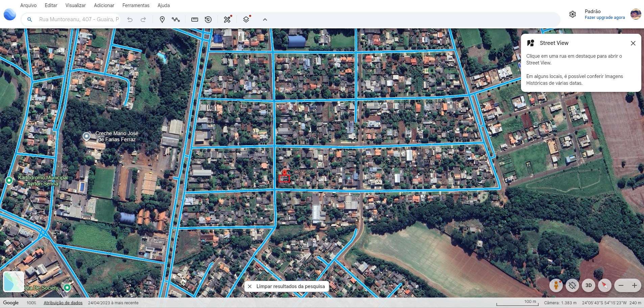Open the ruler measure tool
This screenshot has width=644, height=308.
(195, 20)
